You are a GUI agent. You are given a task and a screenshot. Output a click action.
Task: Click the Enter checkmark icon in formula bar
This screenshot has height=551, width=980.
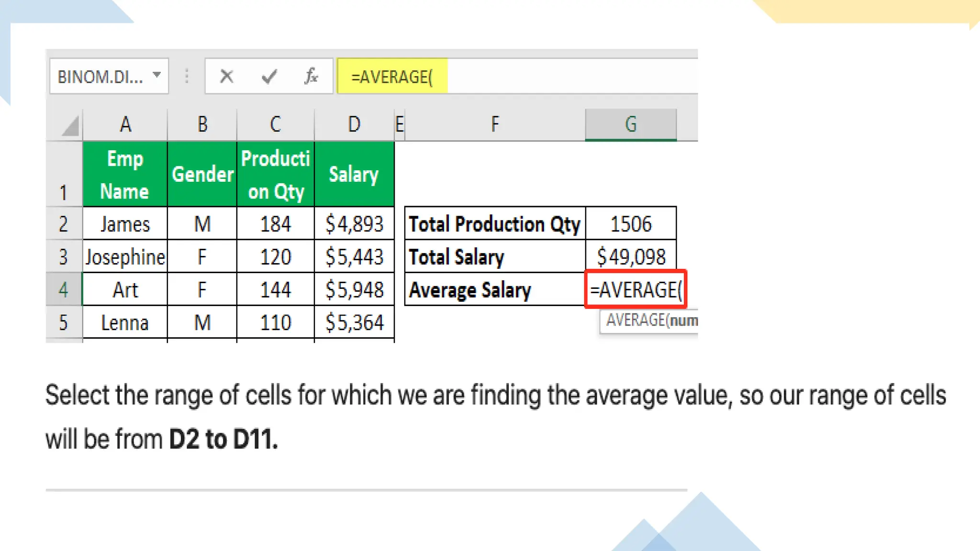pos(269,77)
